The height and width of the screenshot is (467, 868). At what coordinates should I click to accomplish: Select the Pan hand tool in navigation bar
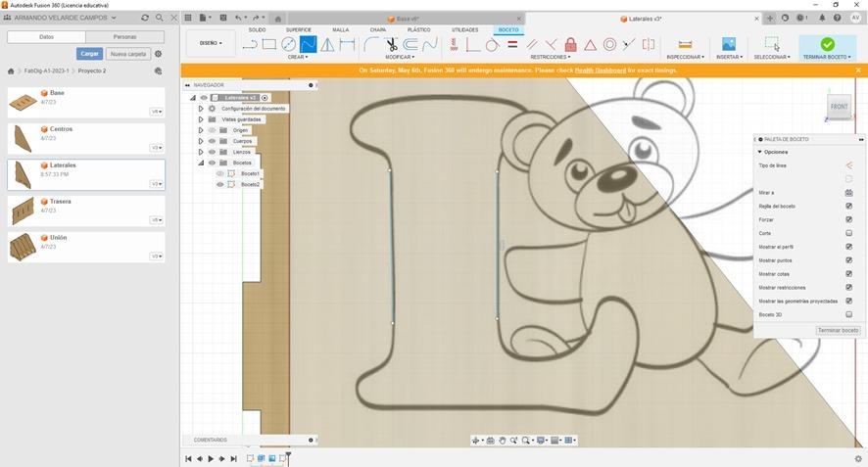503,441
